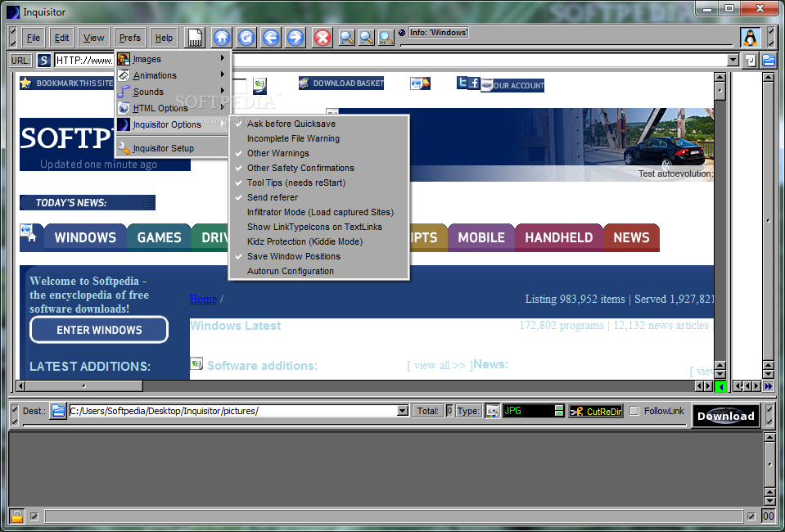Stop loading with the red X
Viewport: 785px width, 532px height.
[x=323, y=38]
